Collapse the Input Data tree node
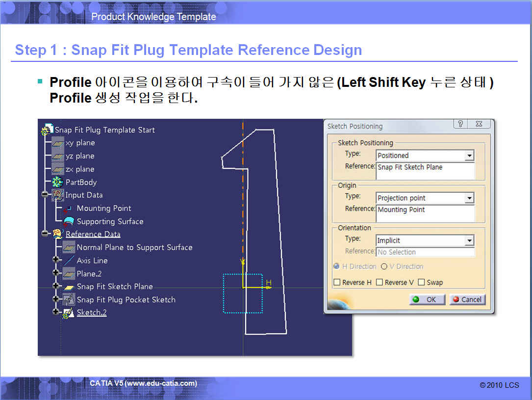Screen dimensions: 532x400 click(45, 195)
